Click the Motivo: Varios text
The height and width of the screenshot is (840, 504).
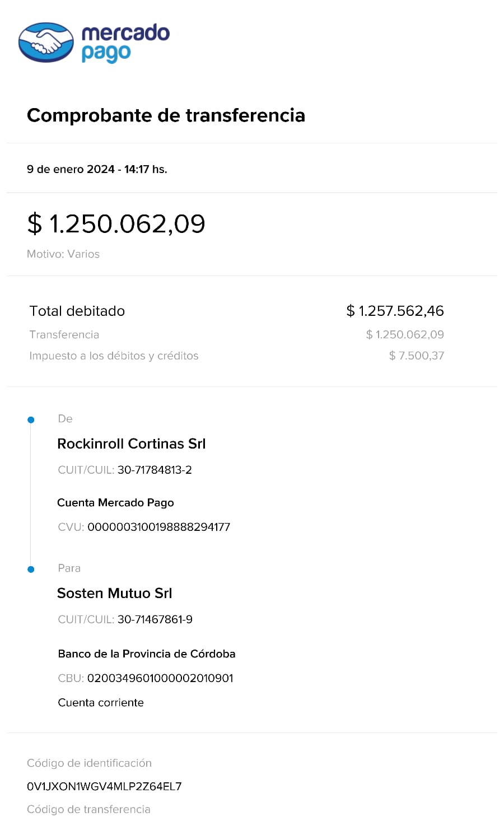pyautogui.click(x=63, y=254)
